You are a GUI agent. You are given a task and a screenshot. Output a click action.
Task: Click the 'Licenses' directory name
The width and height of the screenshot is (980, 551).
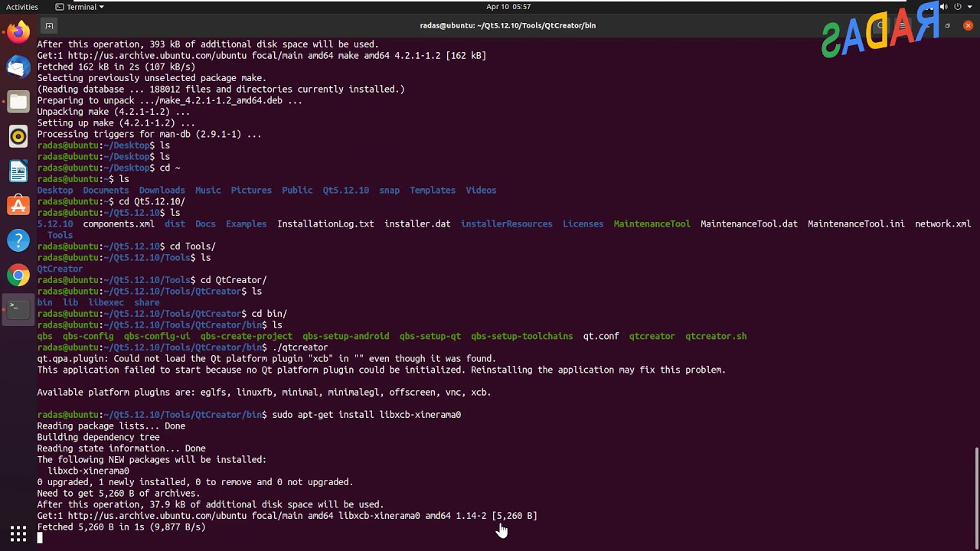pyautogui.click(x=583, y=223)
